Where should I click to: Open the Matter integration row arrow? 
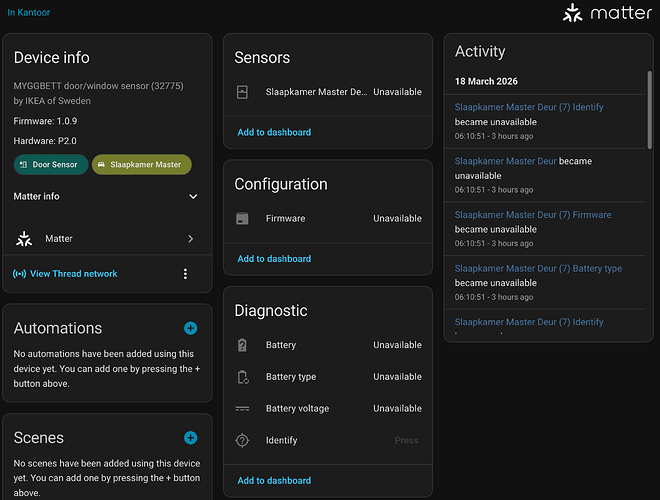[x=191, y=239]
